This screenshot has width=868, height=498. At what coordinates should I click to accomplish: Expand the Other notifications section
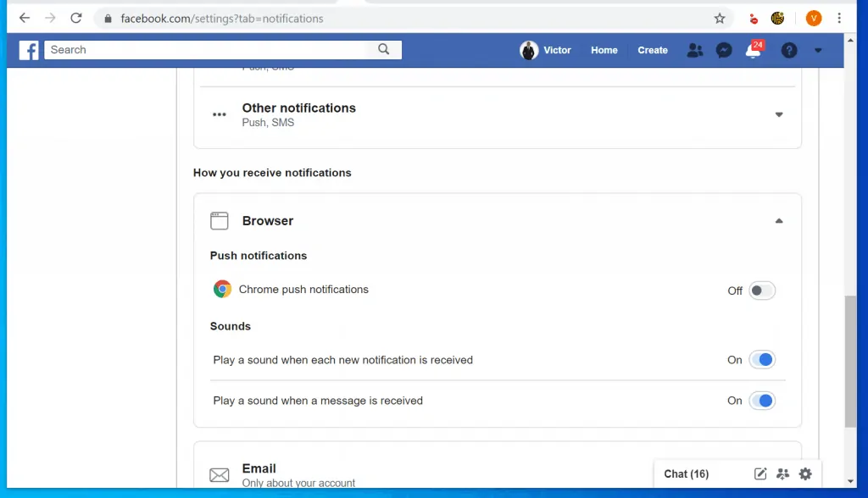pyautogui.click(x=778, y=114)
